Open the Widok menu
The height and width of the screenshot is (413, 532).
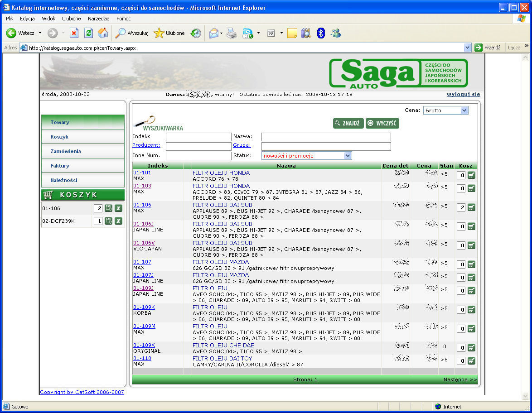[48, 19]
